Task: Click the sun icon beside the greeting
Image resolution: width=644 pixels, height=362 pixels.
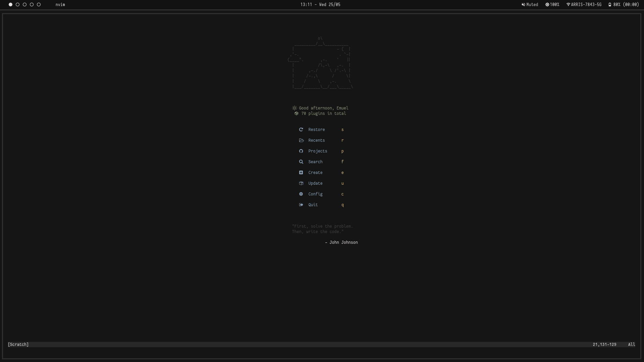Action: 294,108
